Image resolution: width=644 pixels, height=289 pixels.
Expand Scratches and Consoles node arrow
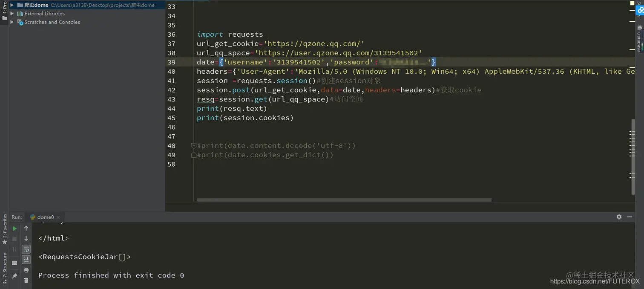pyautogui.click(x=12, y=22)
